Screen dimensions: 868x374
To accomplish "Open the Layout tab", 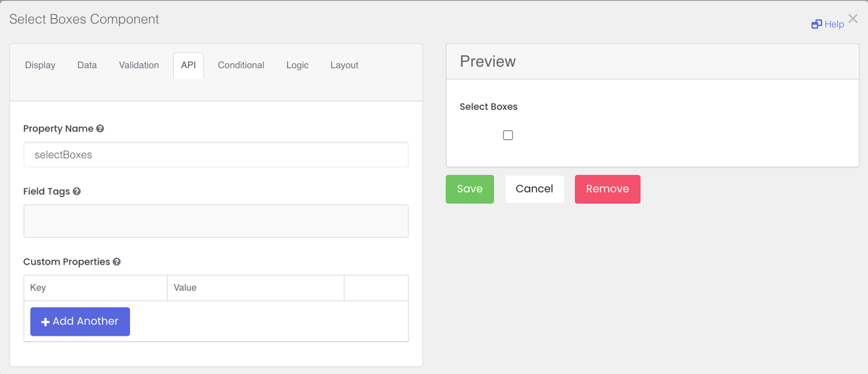I will (x=344, y=65).
